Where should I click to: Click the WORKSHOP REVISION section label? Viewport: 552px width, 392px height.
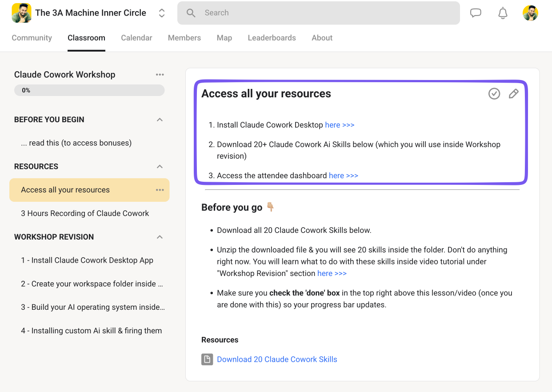coord(54,237)
